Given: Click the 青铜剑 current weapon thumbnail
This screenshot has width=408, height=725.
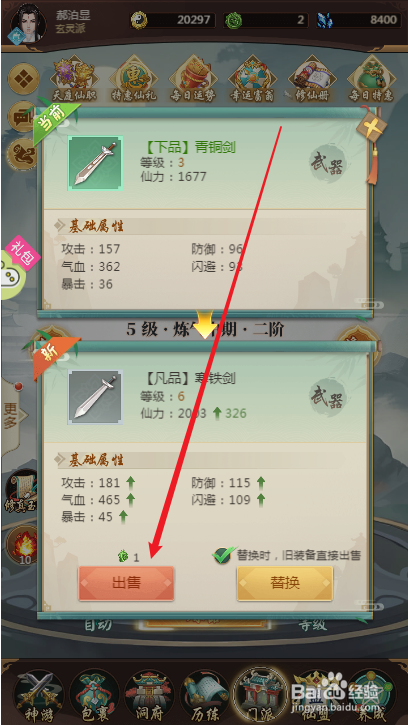Looking at the screenshot, I should [95, 163].
